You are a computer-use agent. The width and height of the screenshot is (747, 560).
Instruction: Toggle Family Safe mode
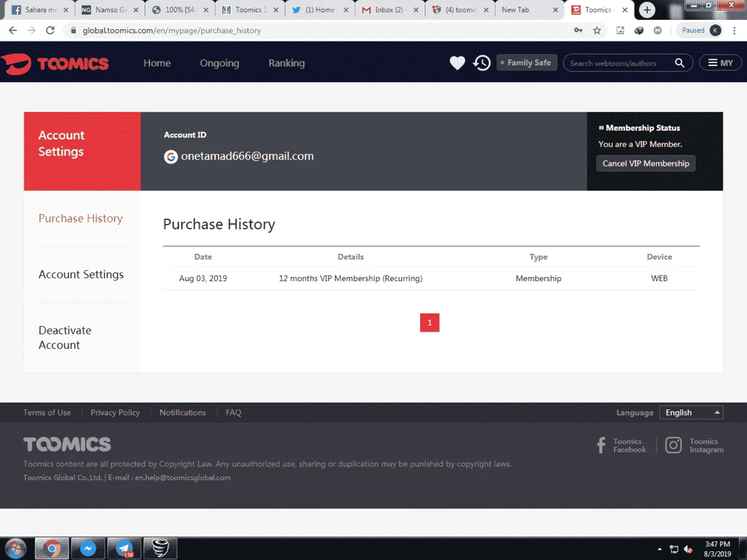point(527,63)
